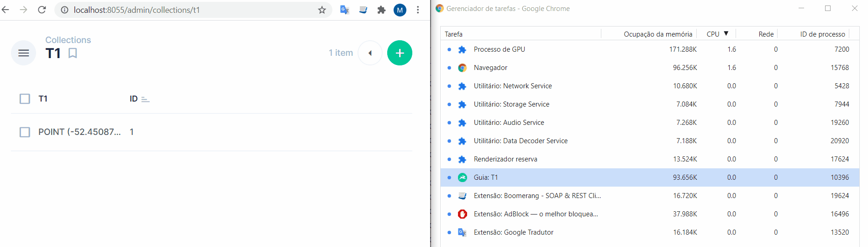Sort by Ocupação da memória column

658,34
